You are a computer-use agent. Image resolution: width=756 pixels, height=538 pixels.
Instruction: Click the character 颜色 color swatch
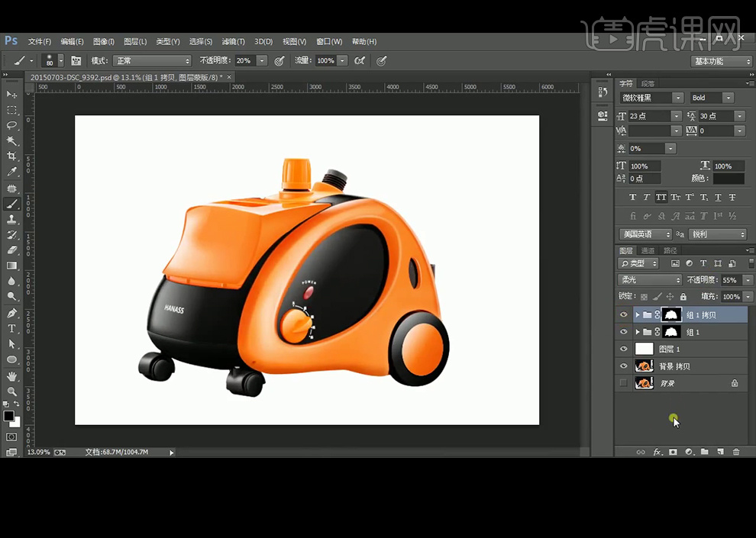[729, 179]
